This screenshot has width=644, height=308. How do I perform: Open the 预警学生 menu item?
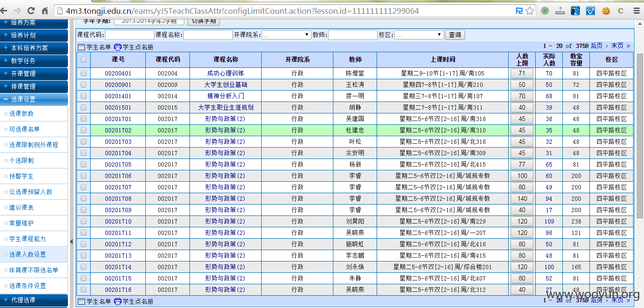click(x=21, y=176)
